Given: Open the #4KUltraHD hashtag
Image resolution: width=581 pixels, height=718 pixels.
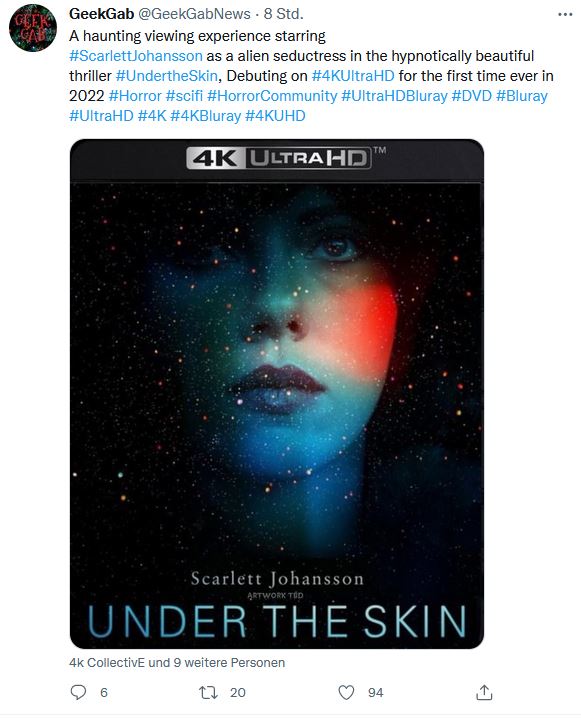Looking at the screenshot, I should [353, 76].
